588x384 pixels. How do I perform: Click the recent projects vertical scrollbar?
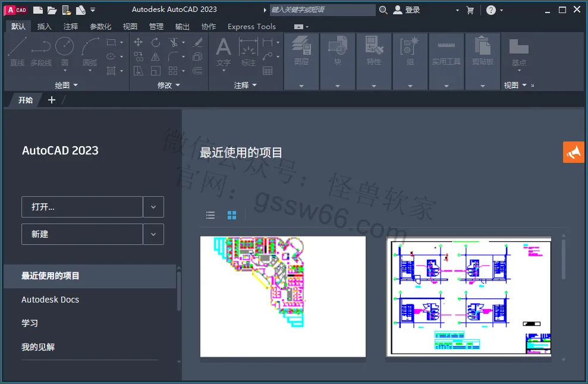(563, 259)
